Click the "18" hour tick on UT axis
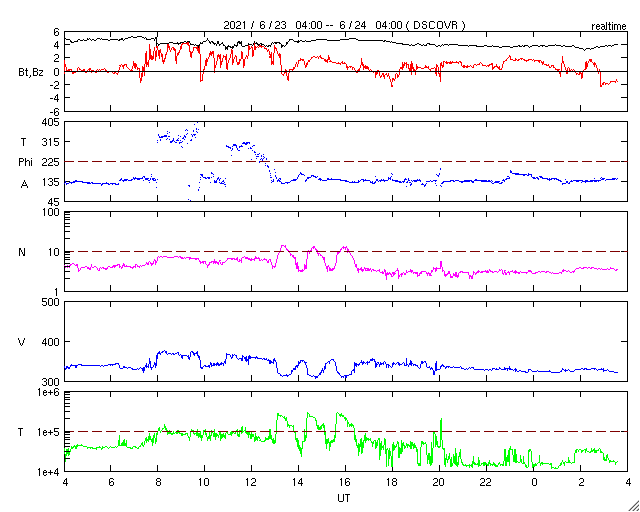Image resolution: width=640 pixels, height=512 pixels. [392, 483]
